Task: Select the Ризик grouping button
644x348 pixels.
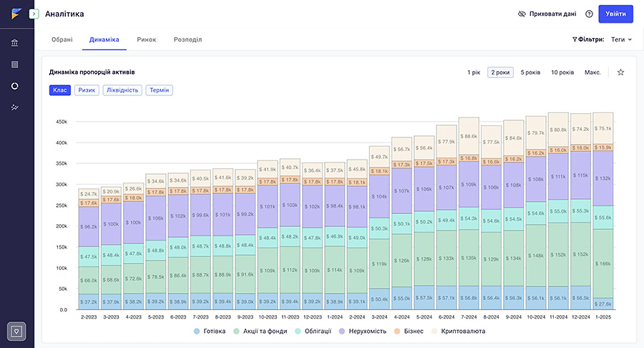Action: [87, 90]
